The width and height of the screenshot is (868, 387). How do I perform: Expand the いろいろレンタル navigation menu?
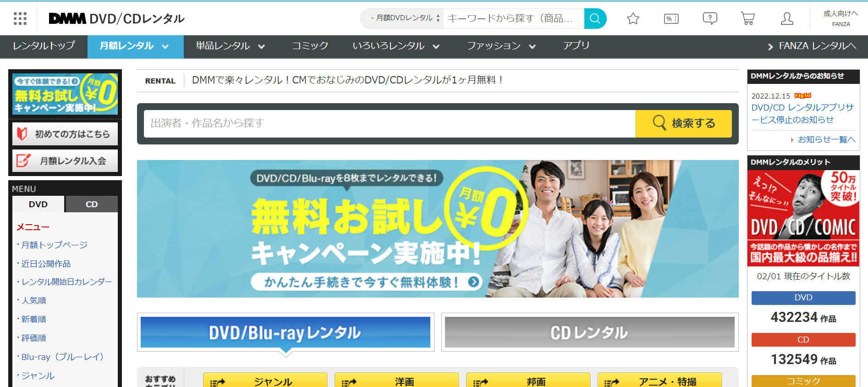396,46
